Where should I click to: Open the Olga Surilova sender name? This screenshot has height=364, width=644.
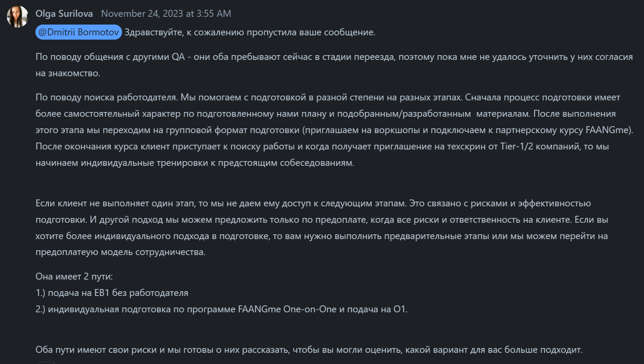coord(64,14)
